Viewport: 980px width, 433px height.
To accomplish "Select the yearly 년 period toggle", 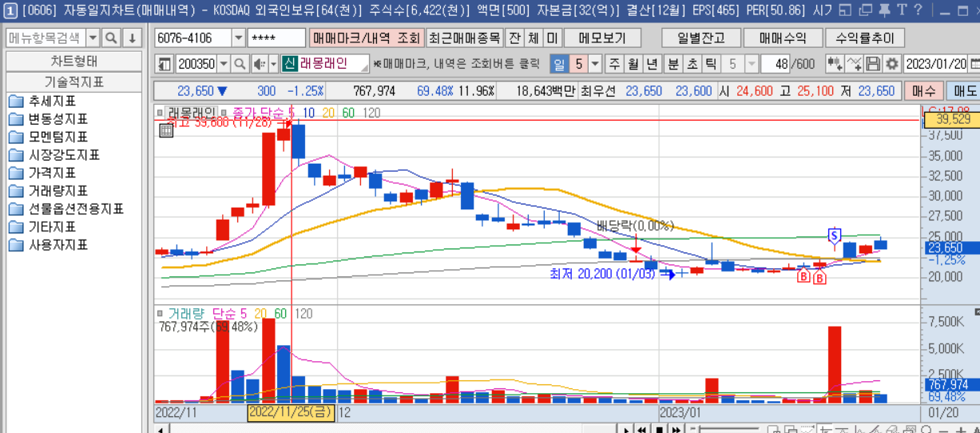I will [x=652, y=64].
